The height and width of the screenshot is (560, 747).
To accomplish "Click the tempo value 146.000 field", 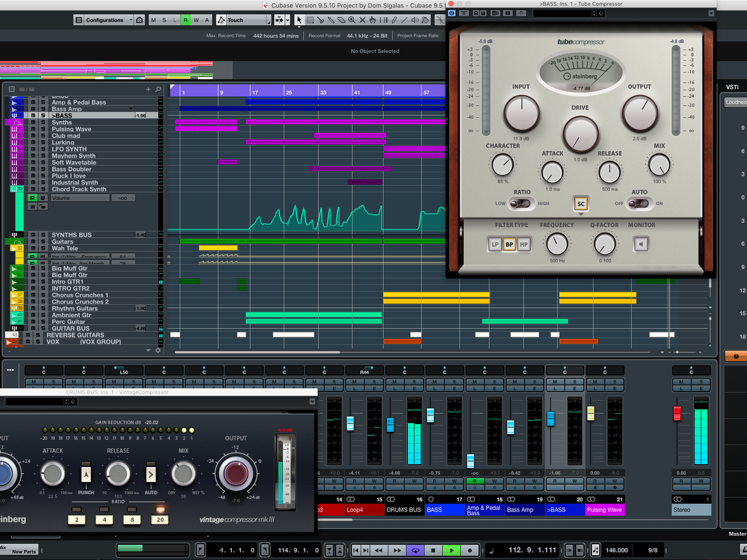I will [617, 550].
